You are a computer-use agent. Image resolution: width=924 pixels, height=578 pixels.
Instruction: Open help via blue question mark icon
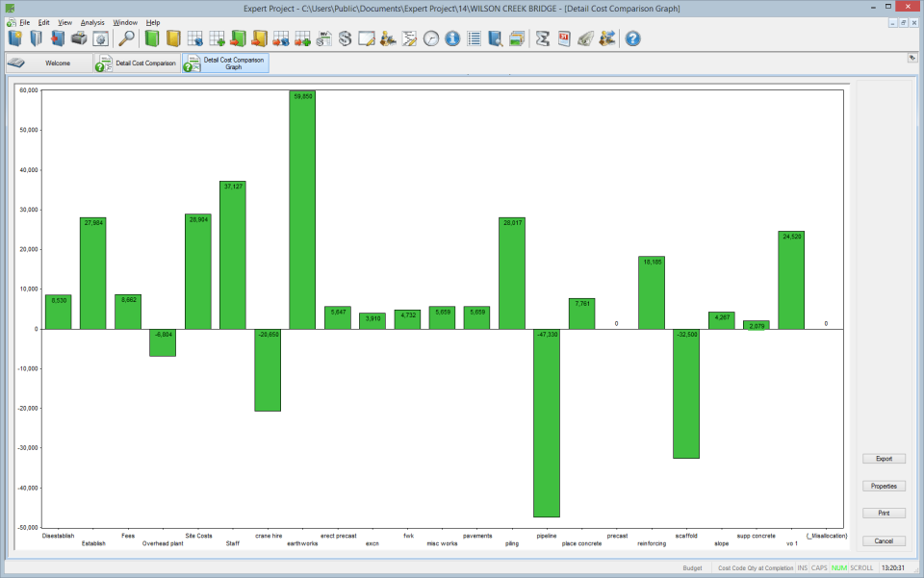click(633, 38)
